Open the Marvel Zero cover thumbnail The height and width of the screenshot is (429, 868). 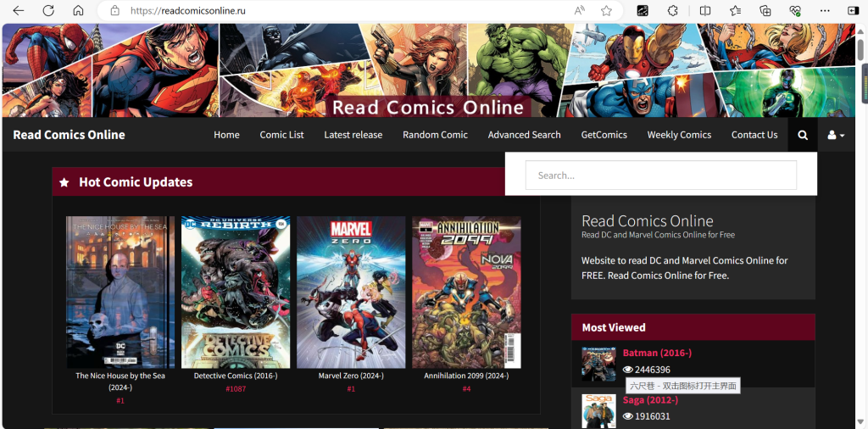351,292
